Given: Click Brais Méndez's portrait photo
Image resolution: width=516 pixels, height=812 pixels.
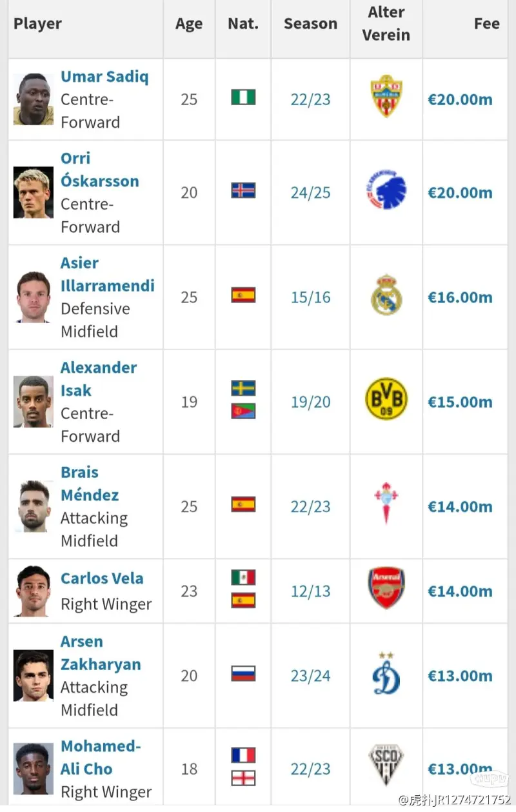Looking at the screenshot, I should [34, 506].
